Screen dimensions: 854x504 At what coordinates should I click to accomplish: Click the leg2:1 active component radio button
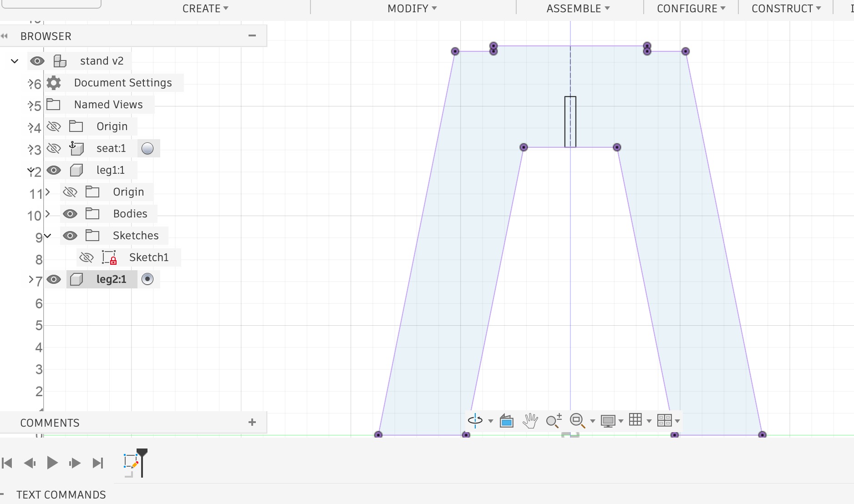(147, 279)
